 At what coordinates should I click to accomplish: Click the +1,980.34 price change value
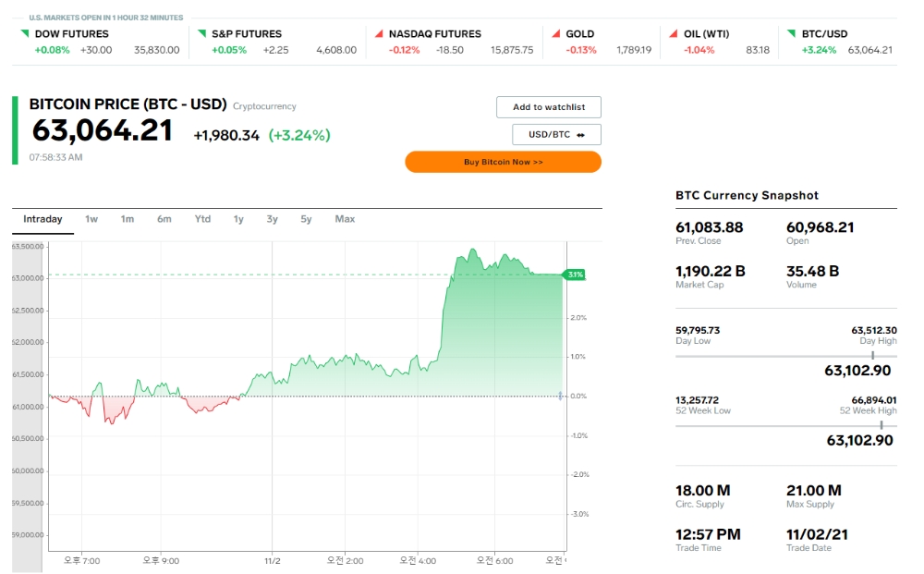226,136
